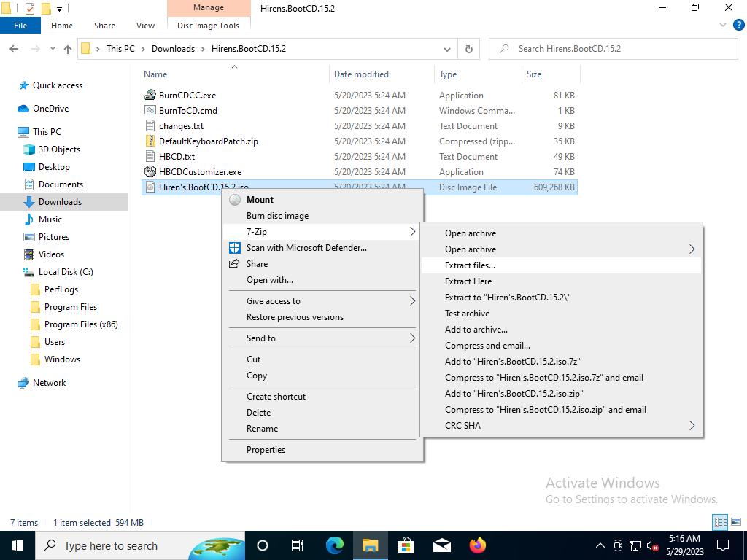
Task: Expand the ribbon with the chevron
Action: tap(724, 26)
